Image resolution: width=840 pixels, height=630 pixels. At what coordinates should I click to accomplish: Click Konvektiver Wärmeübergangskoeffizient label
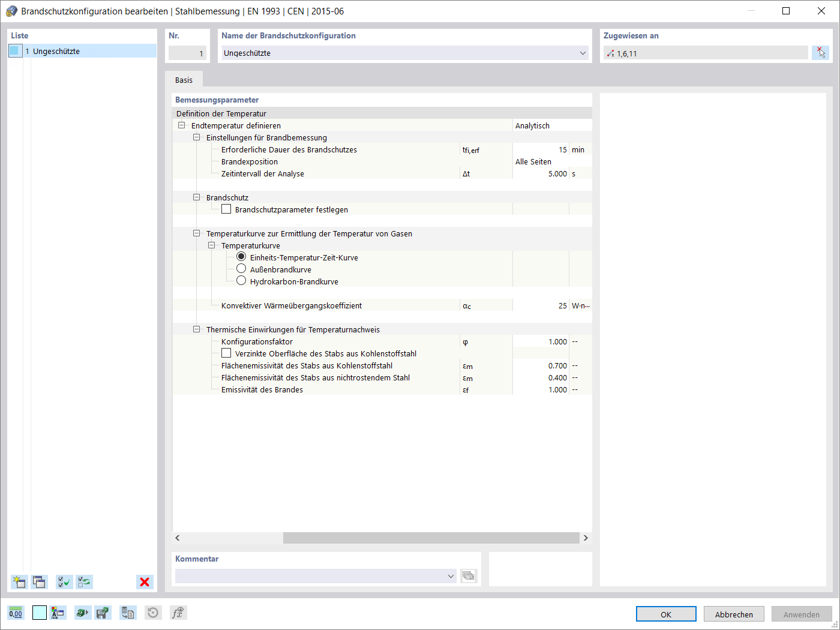point(292,305)
